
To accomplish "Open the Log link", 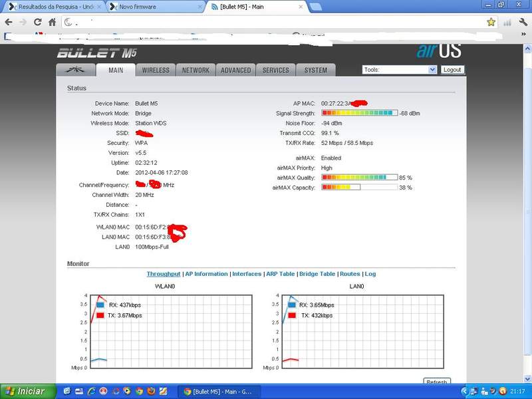I will tap(370, 274).
